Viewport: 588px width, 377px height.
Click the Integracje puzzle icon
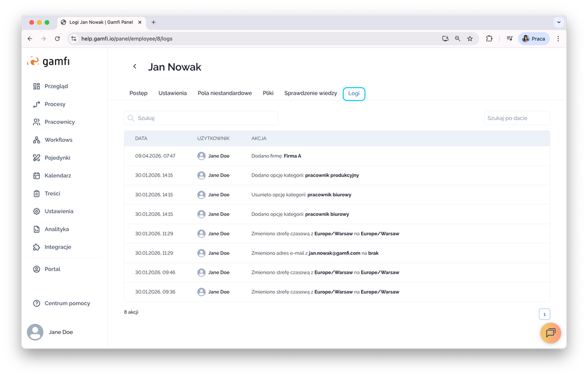(x=37, y=247)
